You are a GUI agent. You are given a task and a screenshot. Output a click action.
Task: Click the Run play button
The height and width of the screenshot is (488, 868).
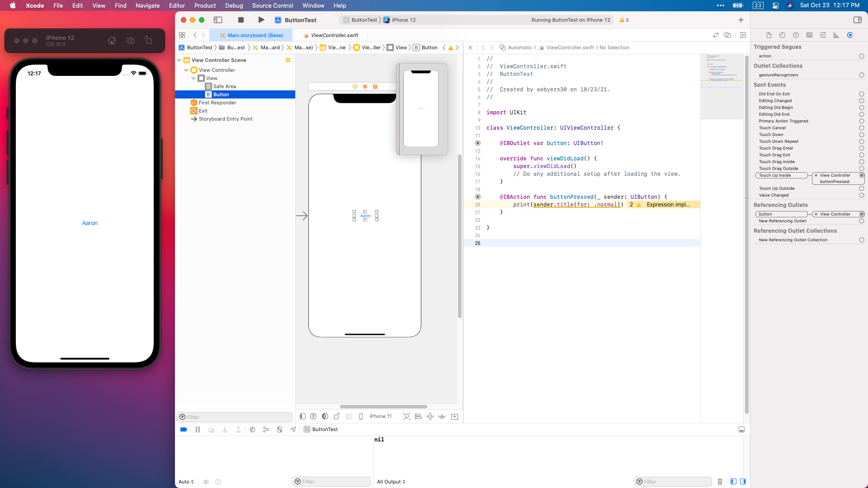(x=261, y=20)
